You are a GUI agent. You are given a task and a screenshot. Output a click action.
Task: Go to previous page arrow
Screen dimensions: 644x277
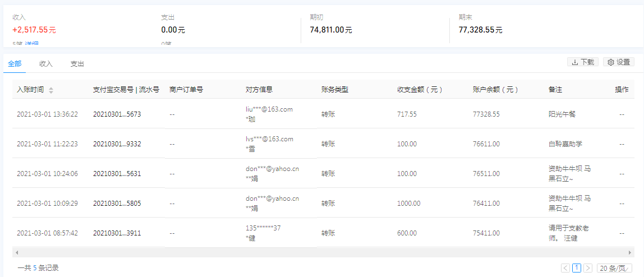point(565,268)
